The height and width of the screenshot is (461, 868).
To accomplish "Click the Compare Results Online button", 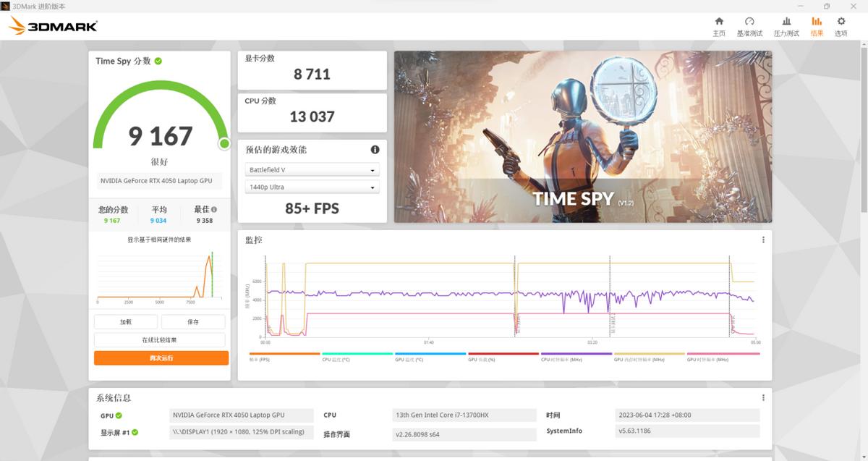I will (x=161, y=340).
